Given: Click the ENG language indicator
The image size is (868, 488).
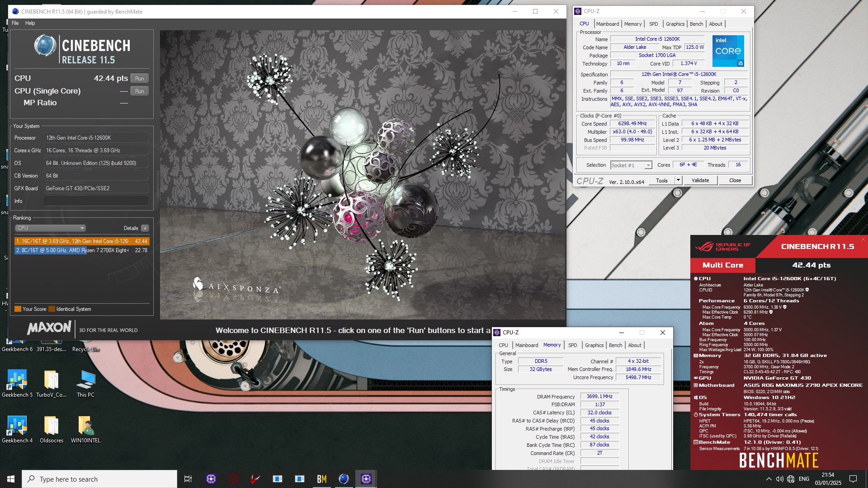Looking at the screenshot, I should coord(804,479).
